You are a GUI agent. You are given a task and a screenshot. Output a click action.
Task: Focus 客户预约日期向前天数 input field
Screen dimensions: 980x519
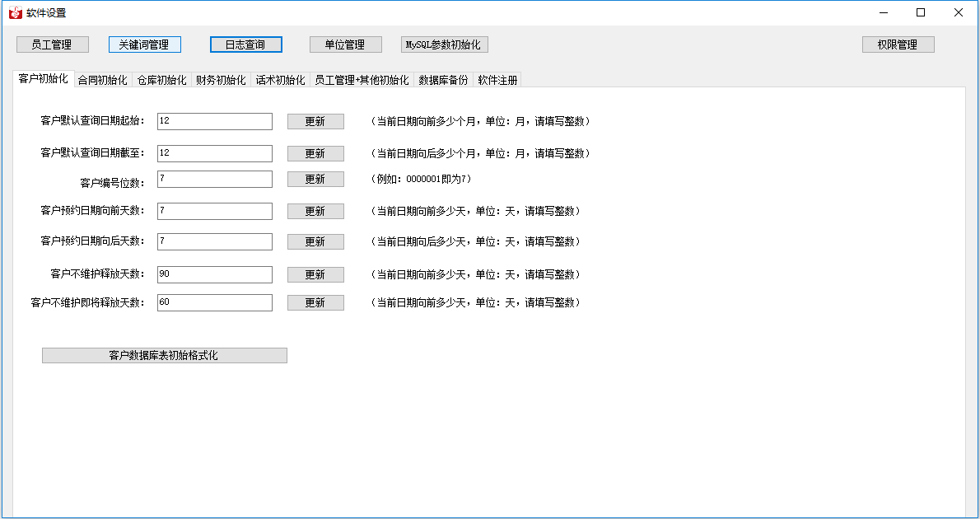pyautogui.click(x=215, y=212)
